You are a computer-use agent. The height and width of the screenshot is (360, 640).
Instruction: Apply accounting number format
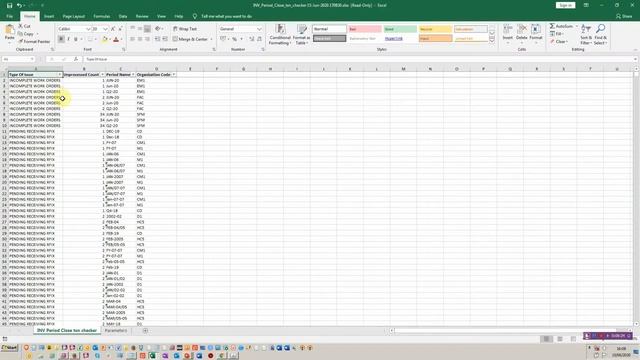(223, 39)
